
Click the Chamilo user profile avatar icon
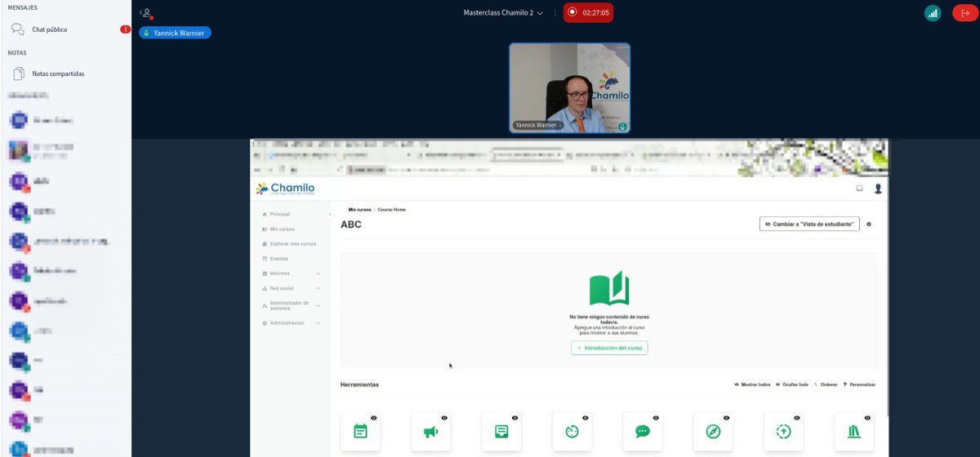point(878,189)
